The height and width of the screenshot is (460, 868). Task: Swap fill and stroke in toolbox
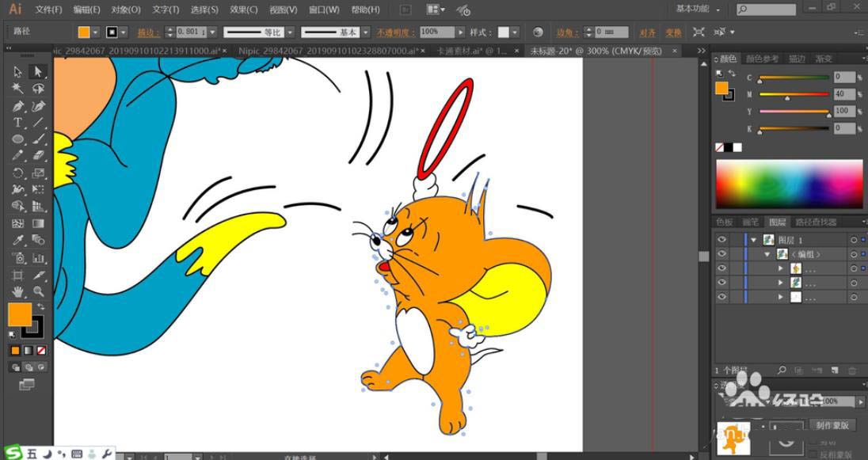(x=40, y=306)
